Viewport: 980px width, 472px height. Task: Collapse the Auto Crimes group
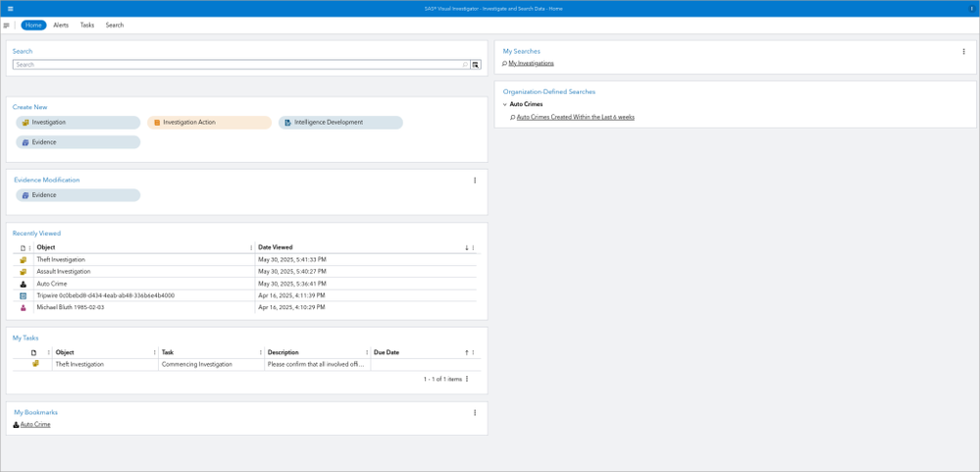click(505, 104)
